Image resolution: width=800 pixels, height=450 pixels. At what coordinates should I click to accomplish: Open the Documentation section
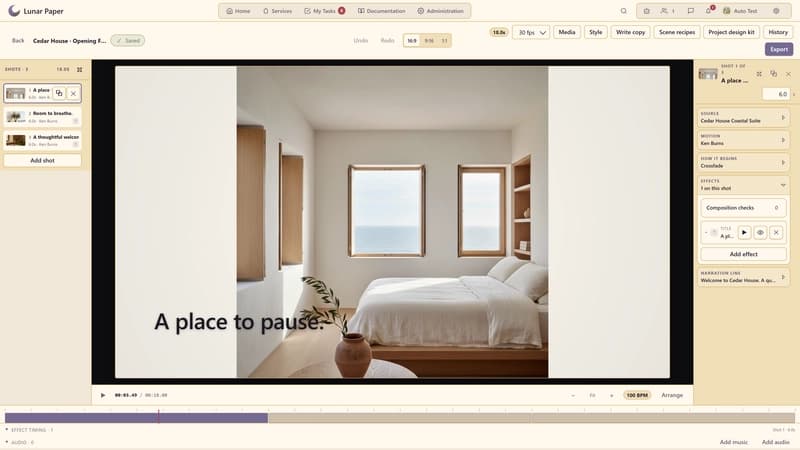coord(382,11)
